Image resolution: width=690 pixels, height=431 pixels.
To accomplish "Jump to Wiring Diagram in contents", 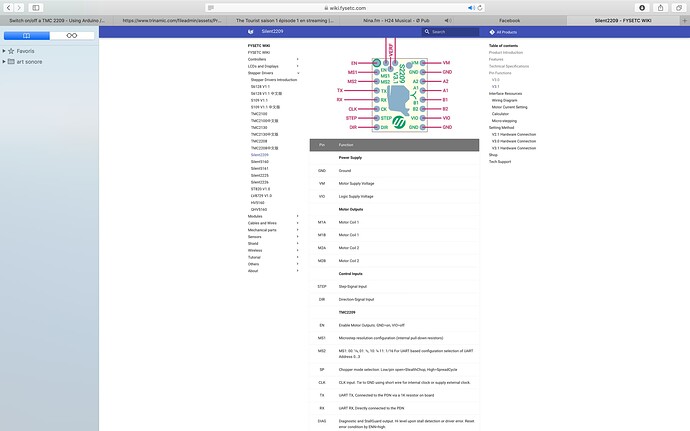I will click(504, 100).
